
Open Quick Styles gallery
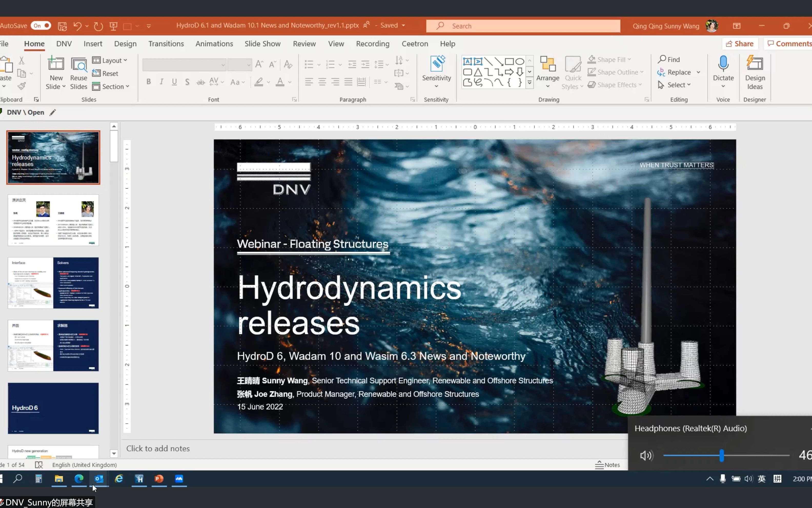[573, 73]
